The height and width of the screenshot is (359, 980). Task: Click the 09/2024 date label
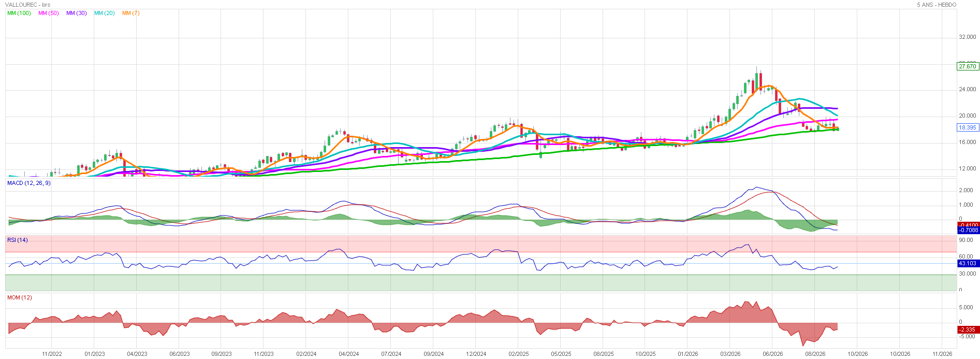coord(433,354)
